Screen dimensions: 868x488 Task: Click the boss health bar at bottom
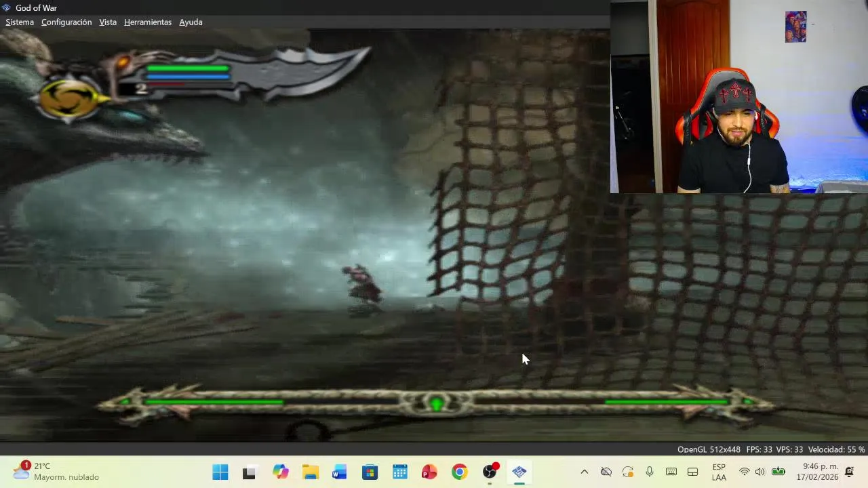coord(437,403)
